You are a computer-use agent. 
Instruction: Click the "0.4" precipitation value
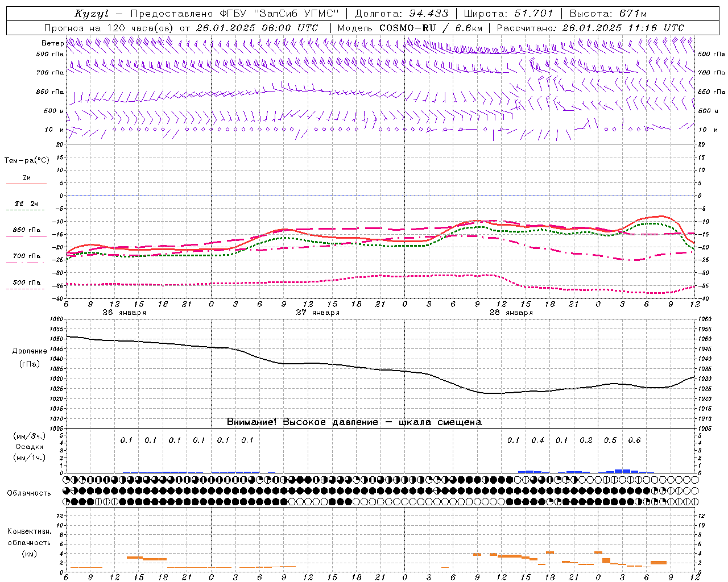coord(537,440)
